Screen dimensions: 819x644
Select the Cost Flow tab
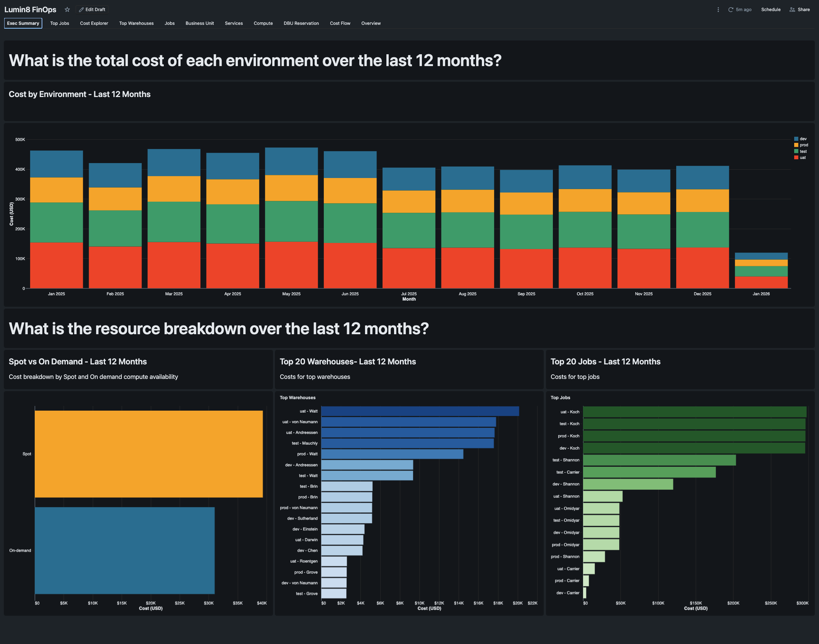point(340,23)
